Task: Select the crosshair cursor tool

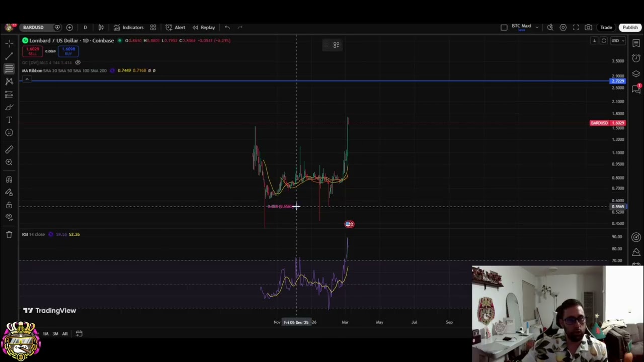Action: tap(9, 43)
